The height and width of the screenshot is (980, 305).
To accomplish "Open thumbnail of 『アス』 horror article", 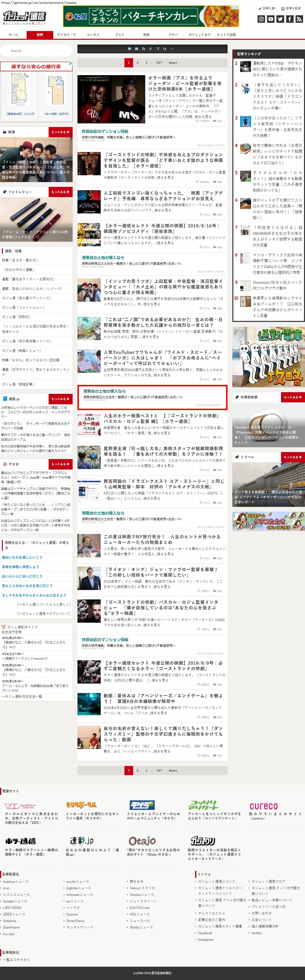I will pos(111,99).
